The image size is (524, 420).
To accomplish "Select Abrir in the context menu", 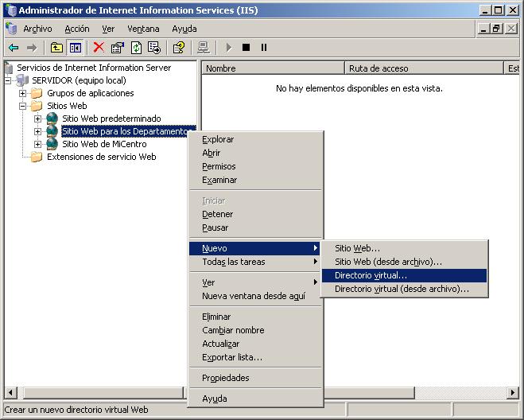I will pyautogui.click(x=254, y=153).
